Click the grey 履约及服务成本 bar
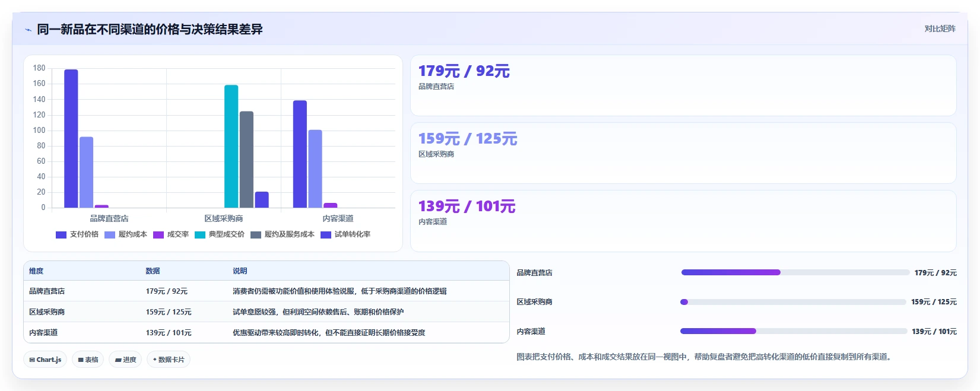980x391 pixels. [x=246, y=160]
